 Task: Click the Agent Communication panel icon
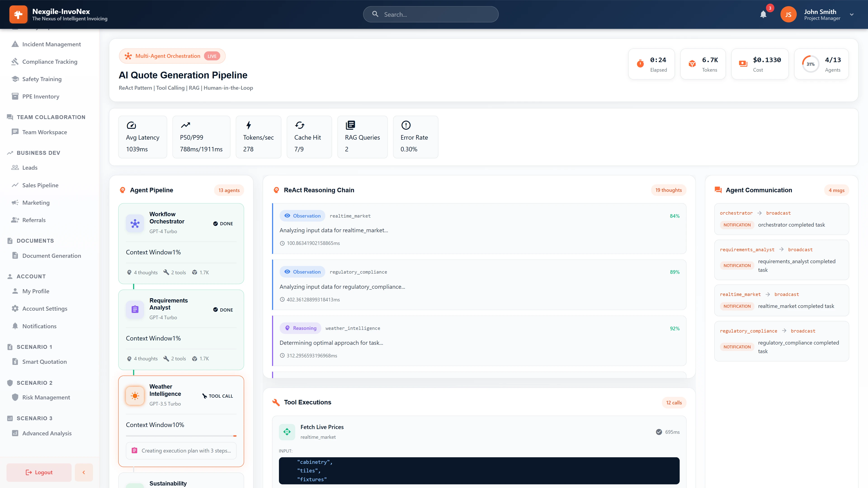click(718, 190)
